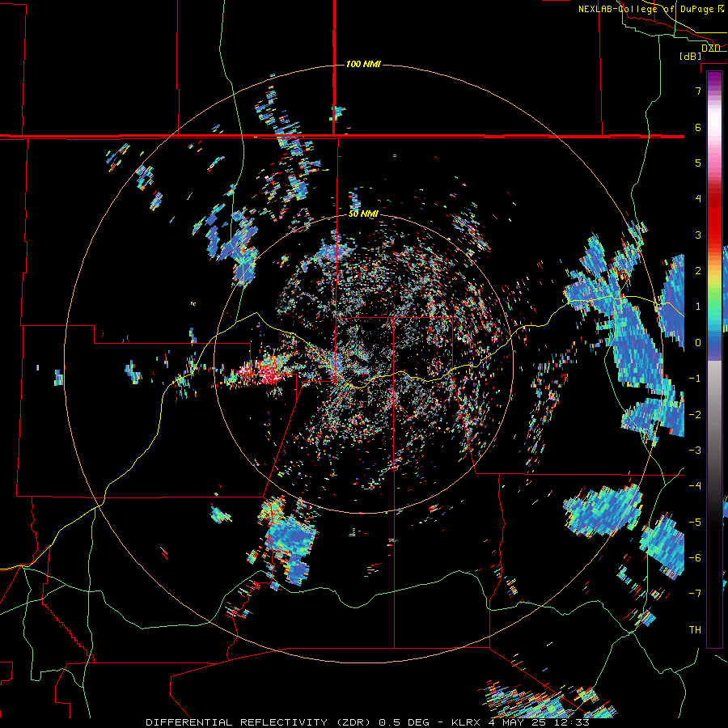
Task: Click the '-6' tick on the color scale
Action: [695, 558]
